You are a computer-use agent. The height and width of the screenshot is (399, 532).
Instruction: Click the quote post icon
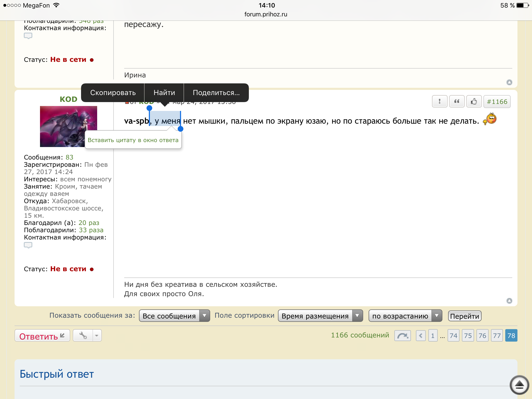pyautogui.click(x=457, y=102)
